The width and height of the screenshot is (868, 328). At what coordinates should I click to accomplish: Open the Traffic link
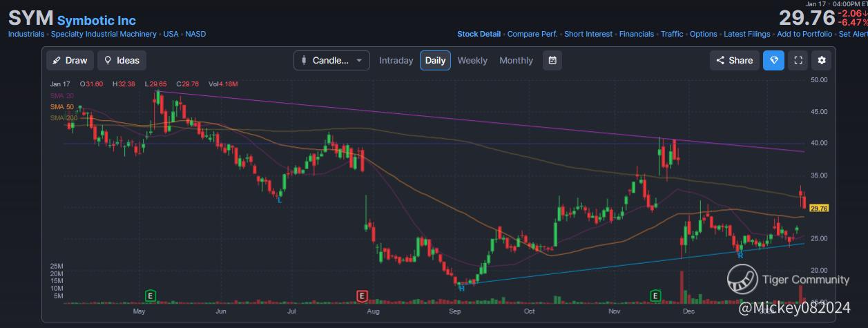pos(672,34)
